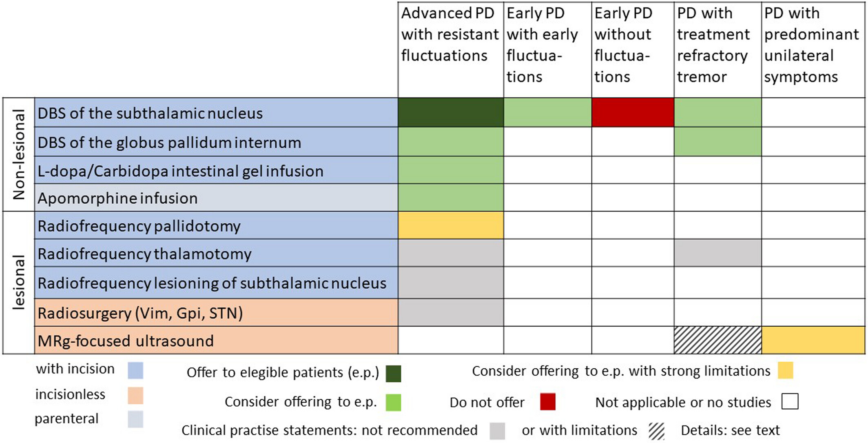The image size is (868, 443).
Task: Click the yellow cell for Radiofrequency pallidotomy
Action: point(451,225)
